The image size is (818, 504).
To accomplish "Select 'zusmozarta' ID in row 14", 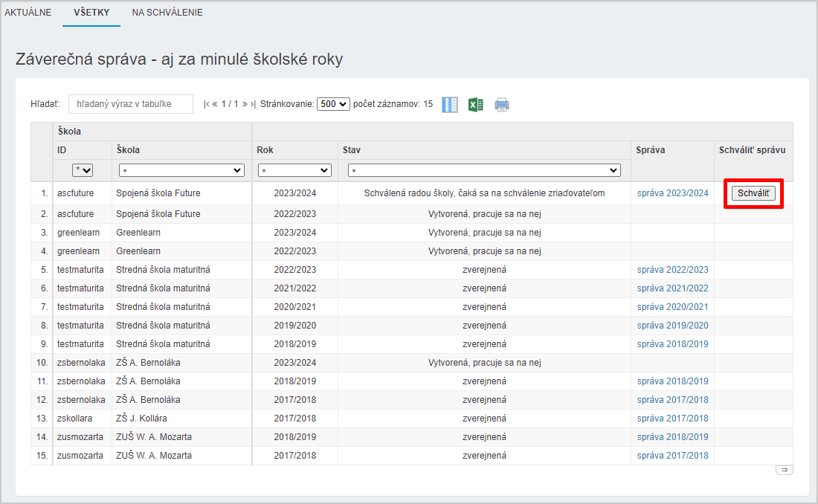I will coord(80,436).
